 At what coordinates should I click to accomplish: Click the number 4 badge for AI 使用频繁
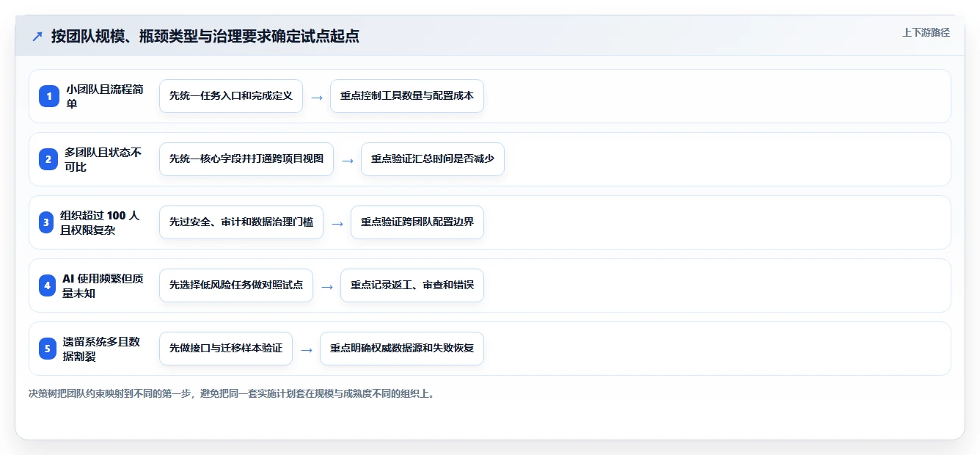point(48,285)
